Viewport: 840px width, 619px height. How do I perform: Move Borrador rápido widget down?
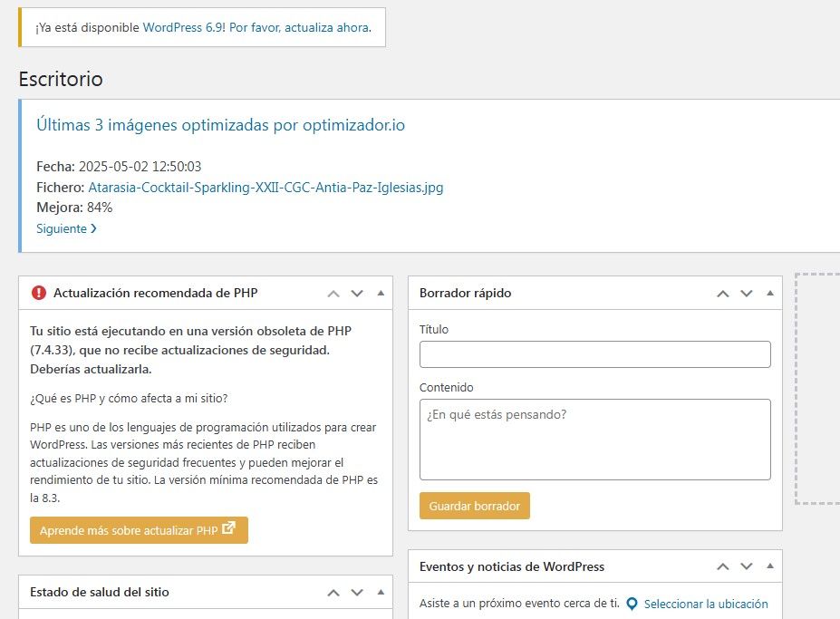click(747, 294)
